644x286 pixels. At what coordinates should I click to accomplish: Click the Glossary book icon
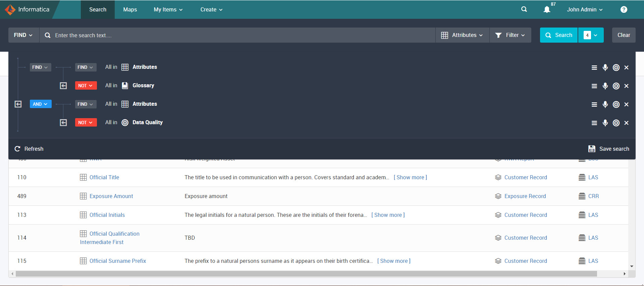click(125, 85)
